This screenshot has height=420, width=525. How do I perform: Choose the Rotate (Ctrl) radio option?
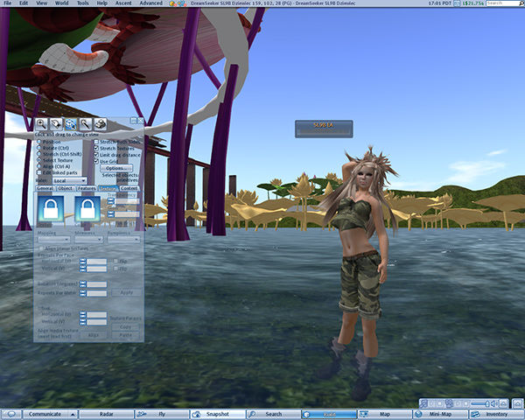pyautogui.click(x=40, y=147)
